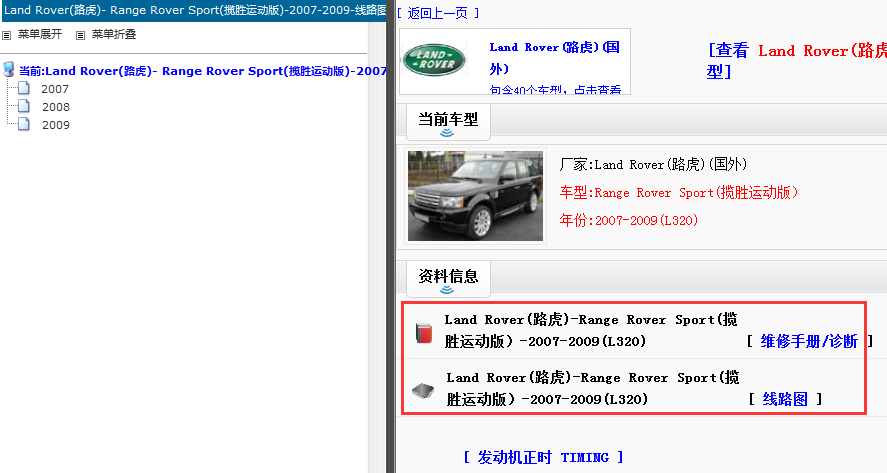
Task: Click the red book repair manual icon
Action: coord(424,333)
